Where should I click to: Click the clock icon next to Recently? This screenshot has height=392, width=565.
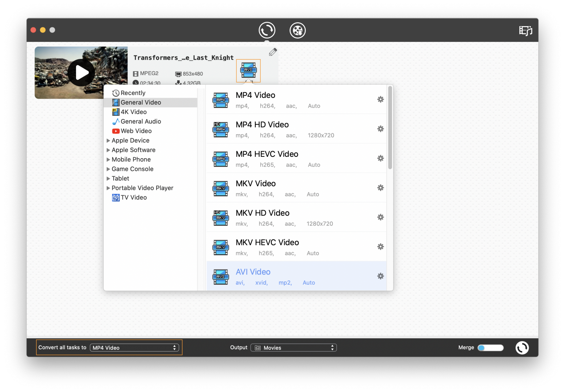(116, 93)
